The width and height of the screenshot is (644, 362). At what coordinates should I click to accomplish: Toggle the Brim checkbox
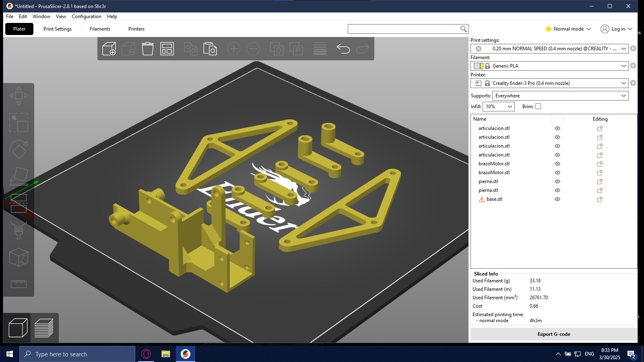pos(538,106)
